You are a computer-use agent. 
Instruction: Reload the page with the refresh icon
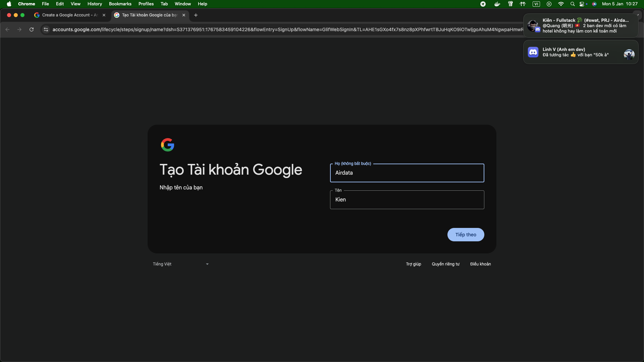point(32,29)
